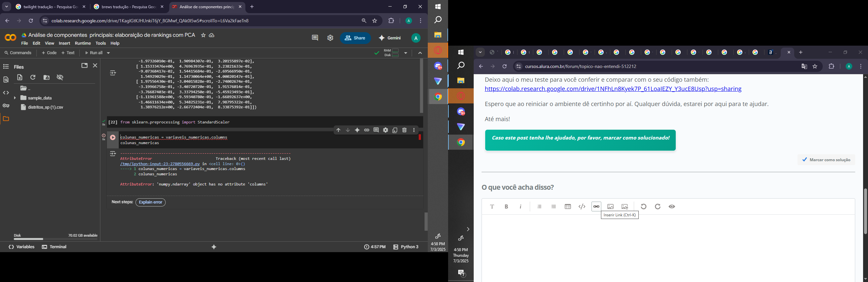Open tab search dropdown in Colab browser window
This screenshot has height=282, width=868.
coord(7,7)
